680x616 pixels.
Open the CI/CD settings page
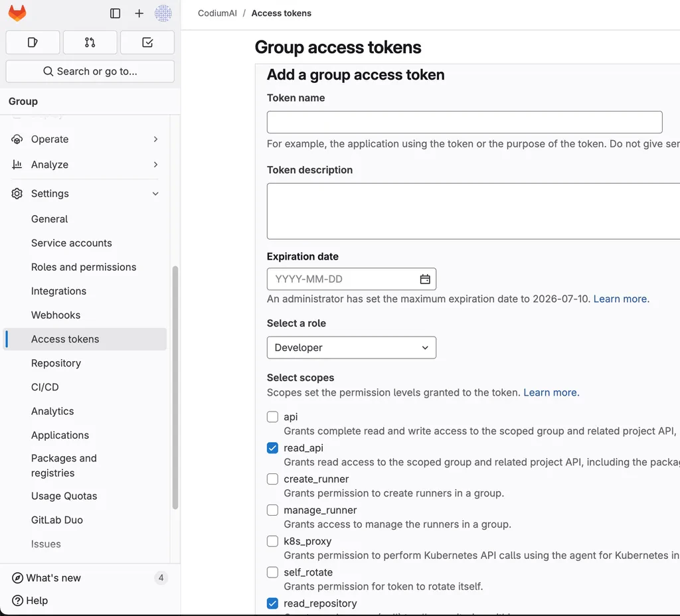(x=44, y=387)
